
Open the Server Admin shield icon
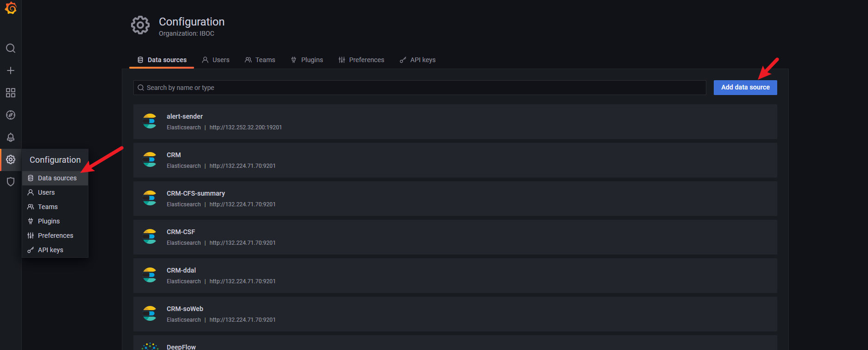[11, 182]
